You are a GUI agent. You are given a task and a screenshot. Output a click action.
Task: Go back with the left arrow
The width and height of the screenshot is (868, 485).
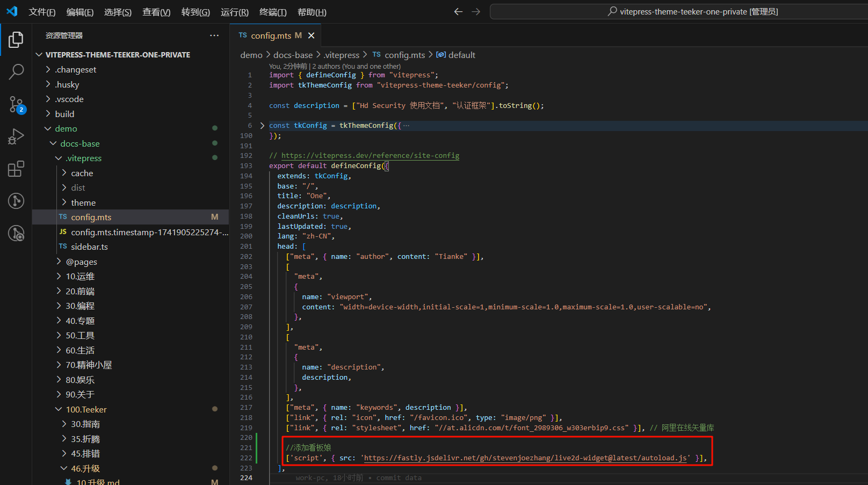pyautogui.click(x=458, y=11)
